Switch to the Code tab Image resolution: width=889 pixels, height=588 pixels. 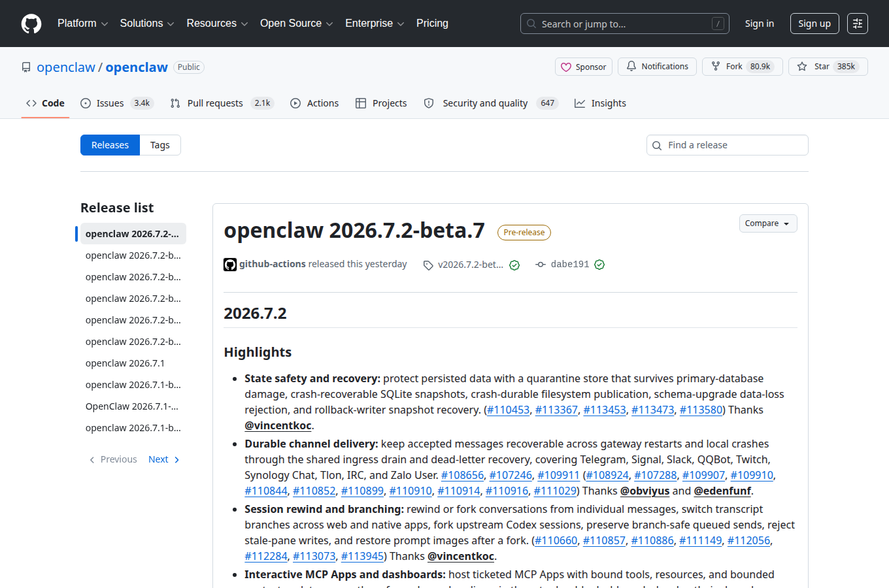[45, 103]
